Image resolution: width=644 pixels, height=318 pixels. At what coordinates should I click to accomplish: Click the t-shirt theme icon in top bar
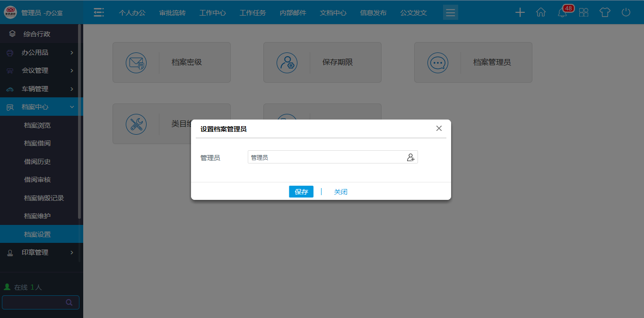605,13
